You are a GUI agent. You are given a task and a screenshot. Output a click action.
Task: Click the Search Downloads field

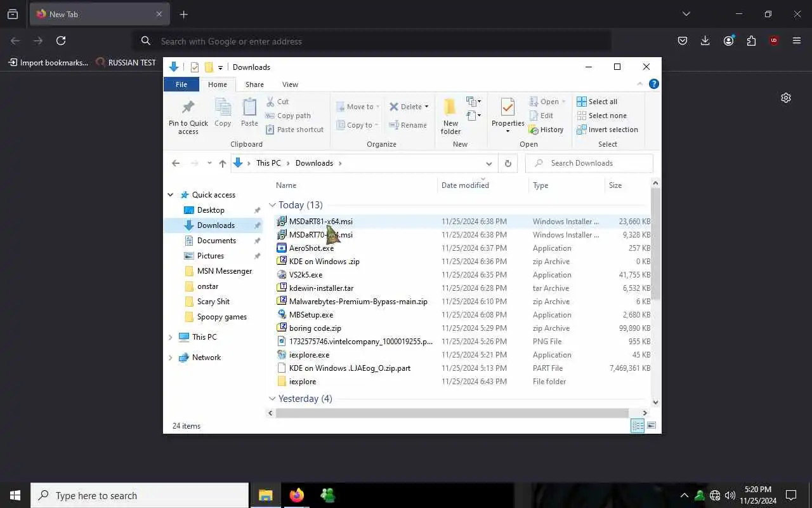coord(589,163)
